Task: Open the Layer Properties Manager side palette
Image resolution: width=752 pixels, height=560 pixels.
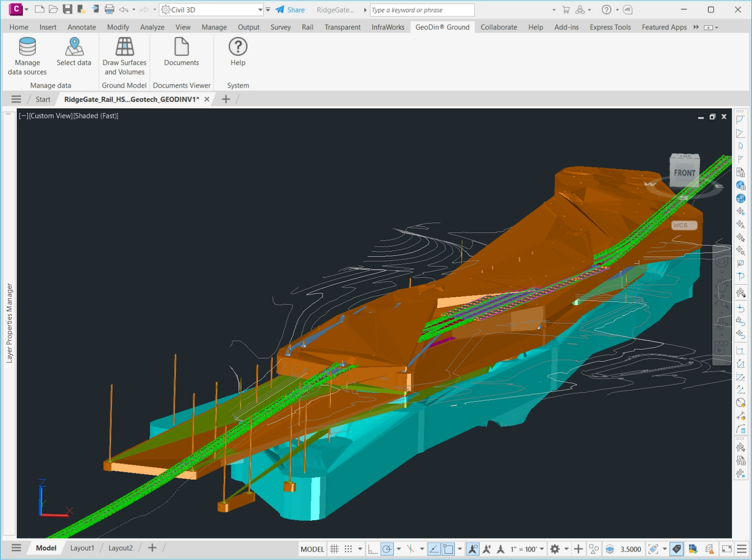Action: [9, 323]
